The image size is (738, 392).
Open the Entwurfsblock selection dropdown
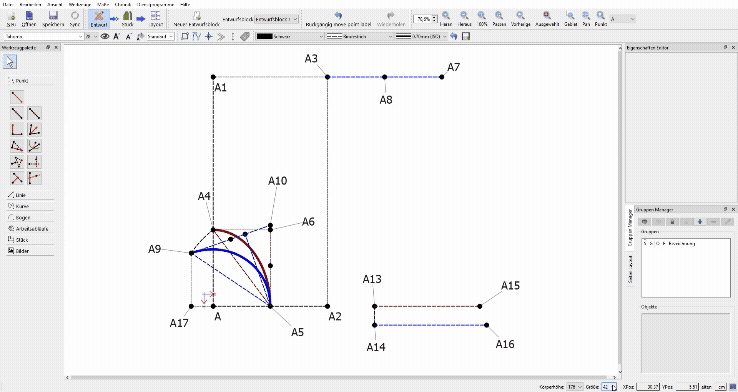(276, 19)
